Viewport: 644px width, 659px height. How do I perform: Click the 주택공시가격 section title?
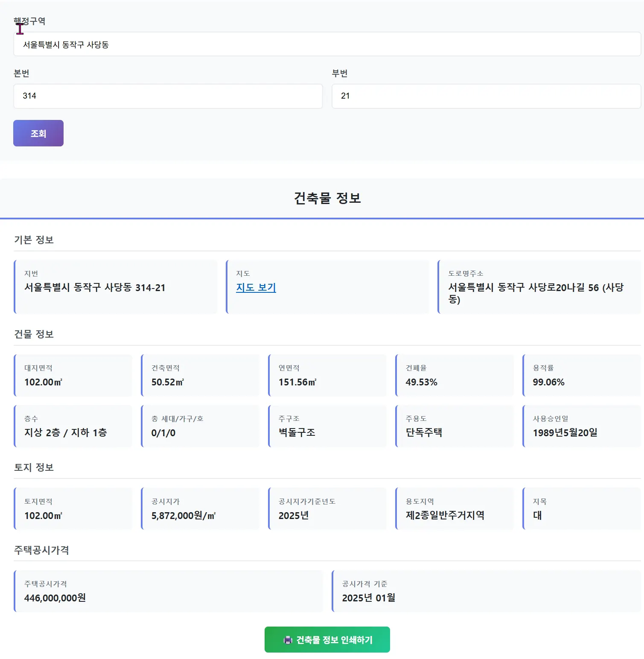pyautogui.click(x=41, y=550)
